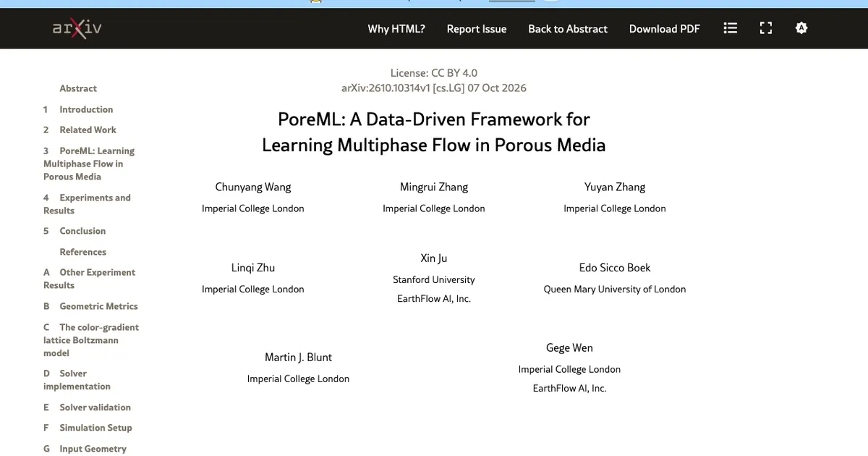Open fullscreen view with the expand icon
The height and width of the screenshot is (456, 868).
pos(766,28)
